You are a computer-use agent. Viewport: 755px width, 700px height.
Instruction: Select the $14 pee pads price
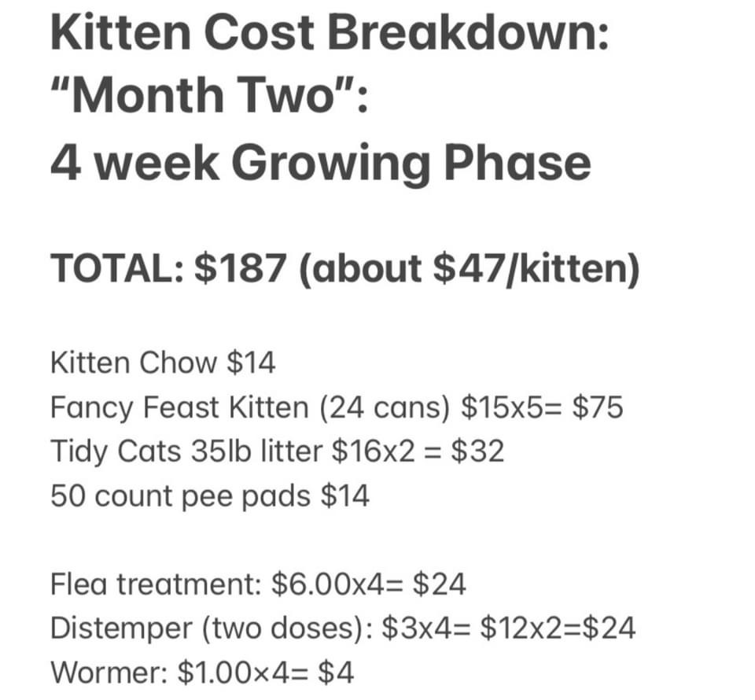(344, 496)
